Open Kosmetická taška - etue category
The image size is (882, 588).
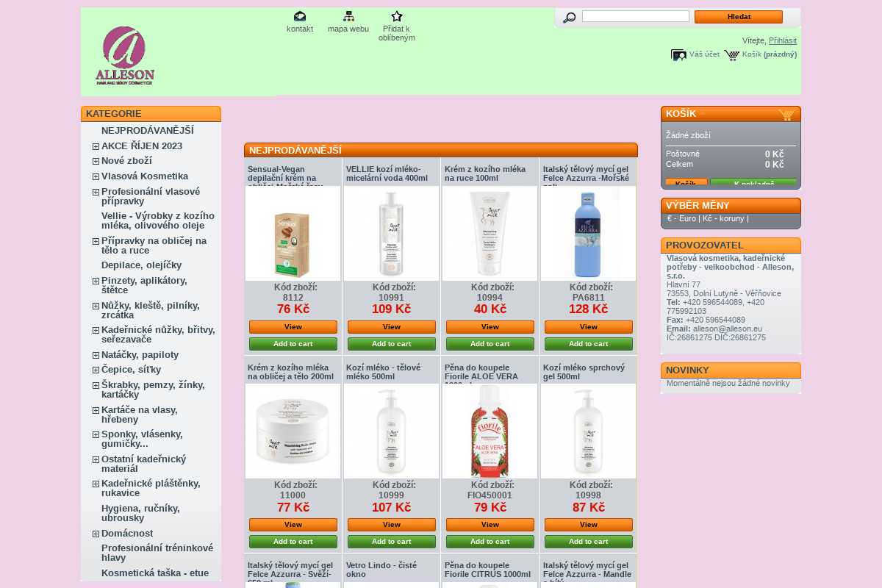(155, 573)
